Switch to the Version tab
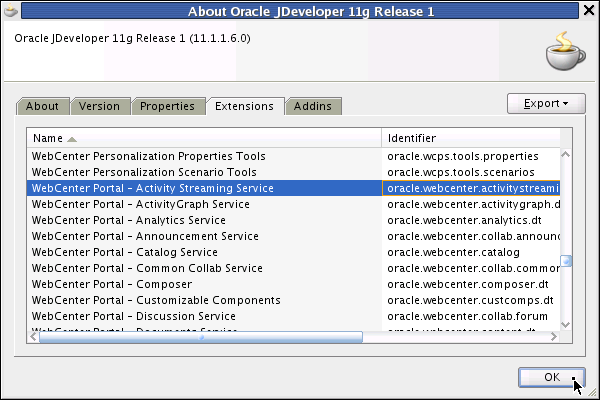The image size is (600, 400). pyautogui.click(x=99, y=106)
